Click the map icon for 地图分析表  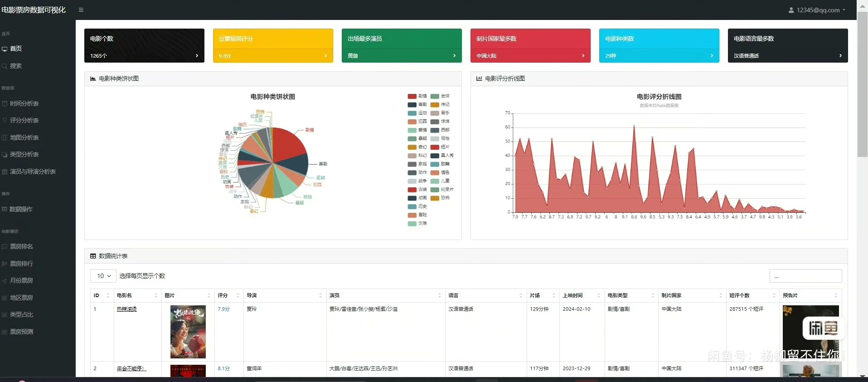[5, 137]
